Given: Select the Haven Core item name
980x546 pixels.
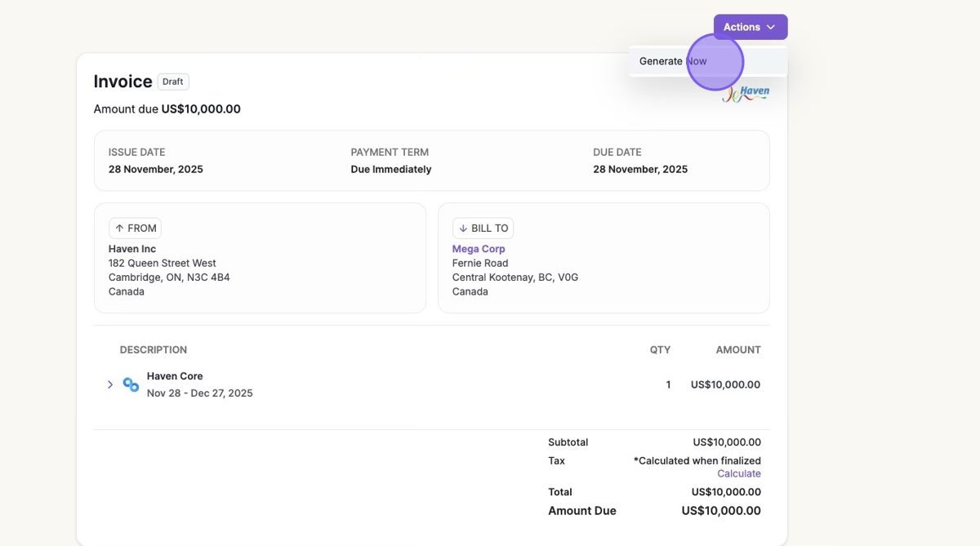Looking at the screenshot, I should point(175,376).
